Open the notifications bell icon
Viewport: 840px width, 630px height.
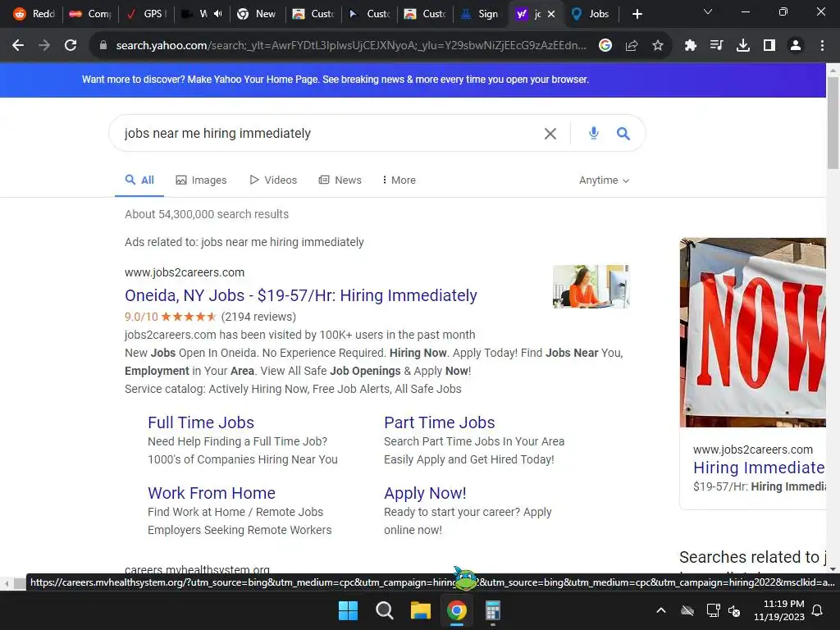(818, 610)
